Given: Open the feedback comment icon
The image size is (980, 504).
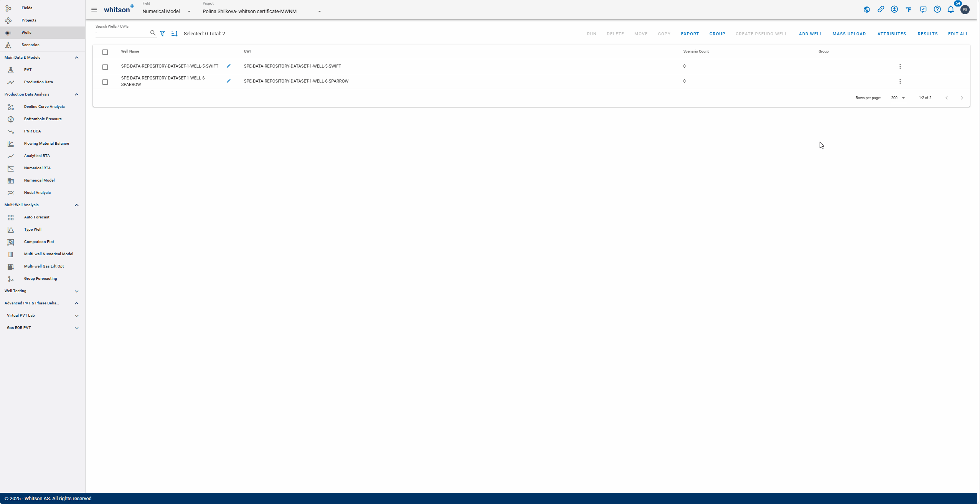Looking at the screenshot, I should coord(923,10).
